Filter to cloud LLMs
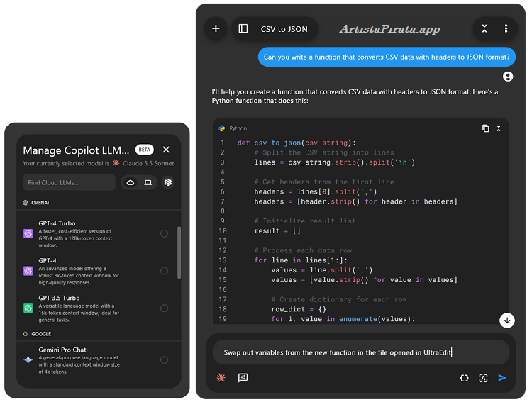 [x=131, y=182]
